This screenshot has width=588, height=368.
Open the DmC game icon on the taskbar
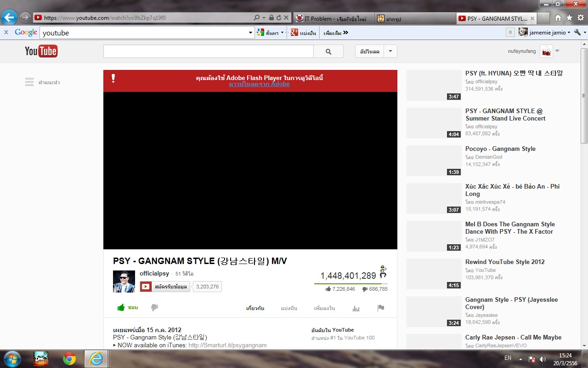tap(41, 359)
